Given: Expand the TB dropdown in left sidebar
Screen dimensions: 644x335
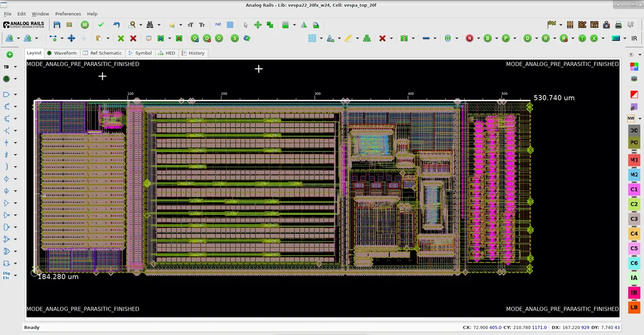Looking at the screenshot, I should point(16,67).
